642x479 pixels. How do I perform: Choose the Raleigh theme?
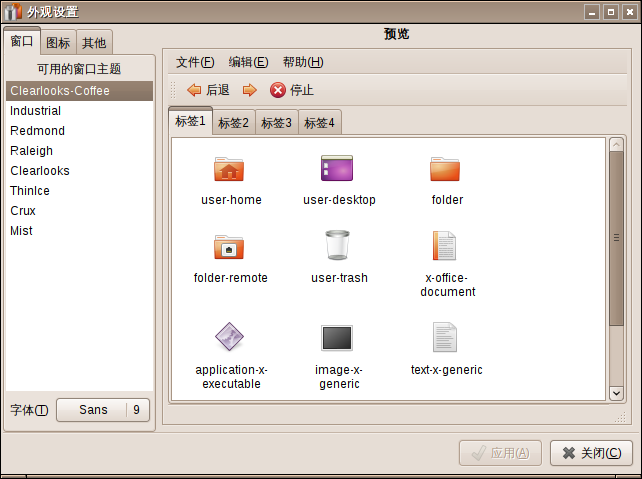[79, 151]
